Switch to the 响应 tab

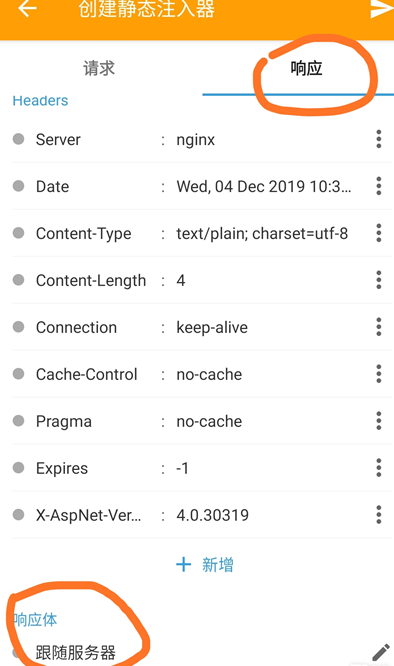pos(307,68)
